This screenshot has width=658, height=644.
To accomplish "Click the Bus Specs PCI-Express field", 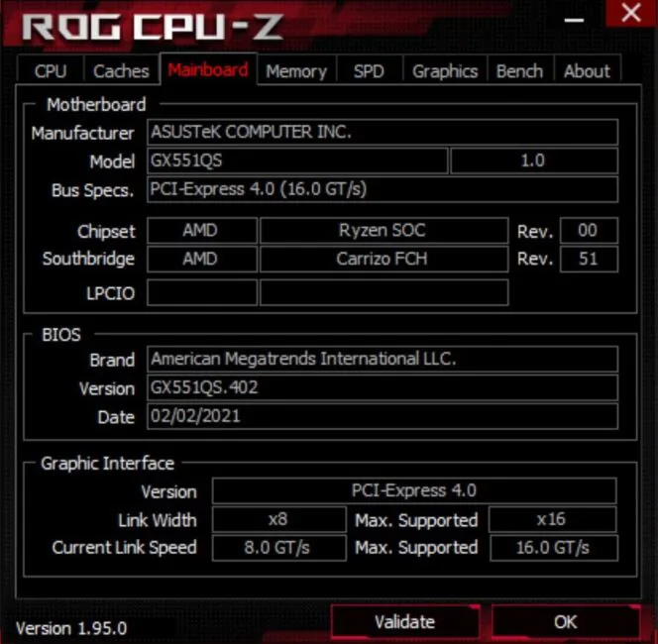I will tap(383, 189).
